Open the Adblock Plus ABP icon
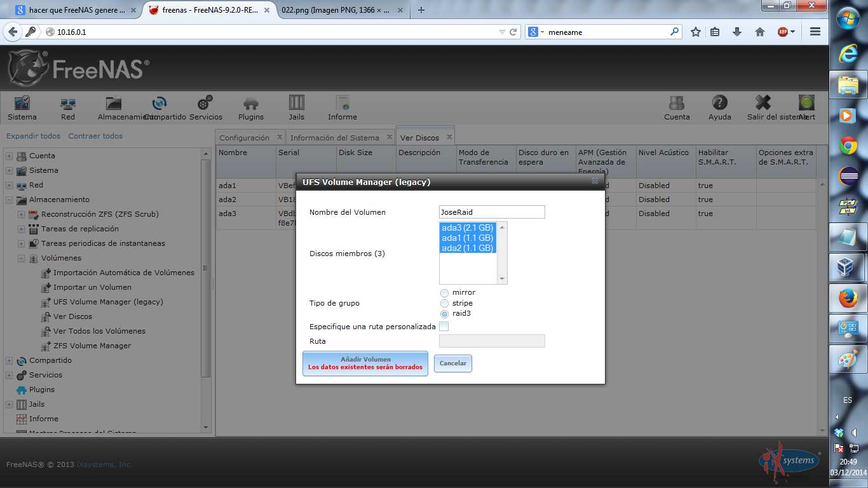 783,32
